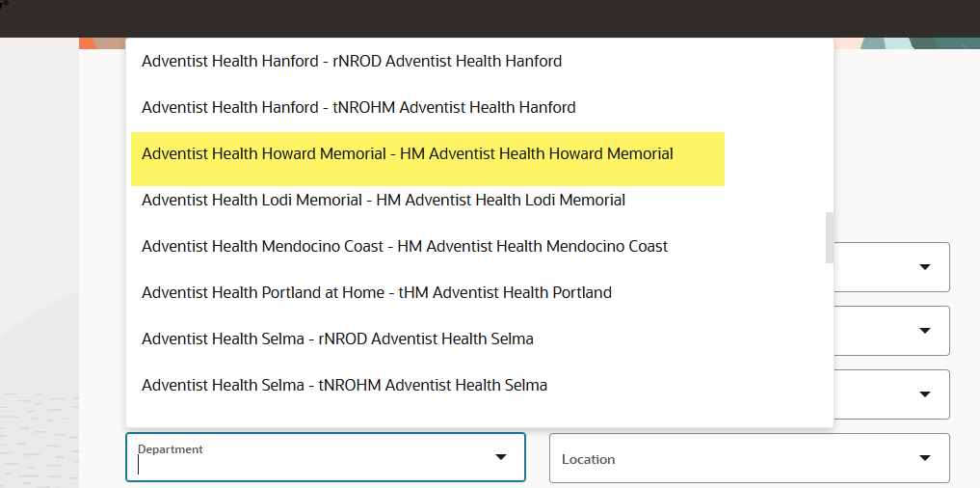Select Adventist Health Hanford rNROD option
Viewport: 980px width, 488px height.
click(352, 62)
